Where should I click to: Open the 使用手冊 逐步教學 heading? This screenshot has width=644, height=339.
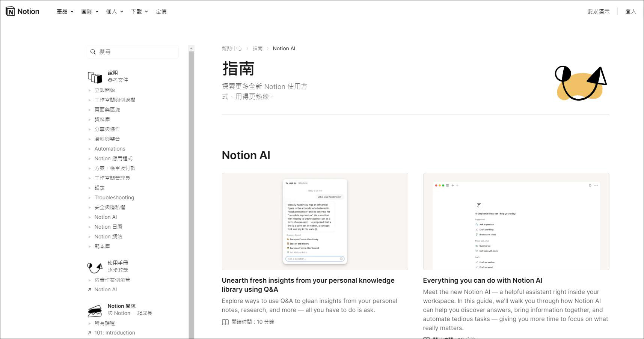(x=118, y=266)
